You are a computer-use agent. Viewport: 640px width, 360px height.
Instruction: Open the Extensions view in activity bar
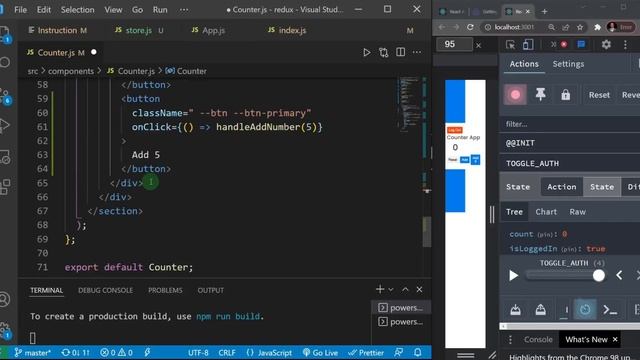tap(6, 187)
